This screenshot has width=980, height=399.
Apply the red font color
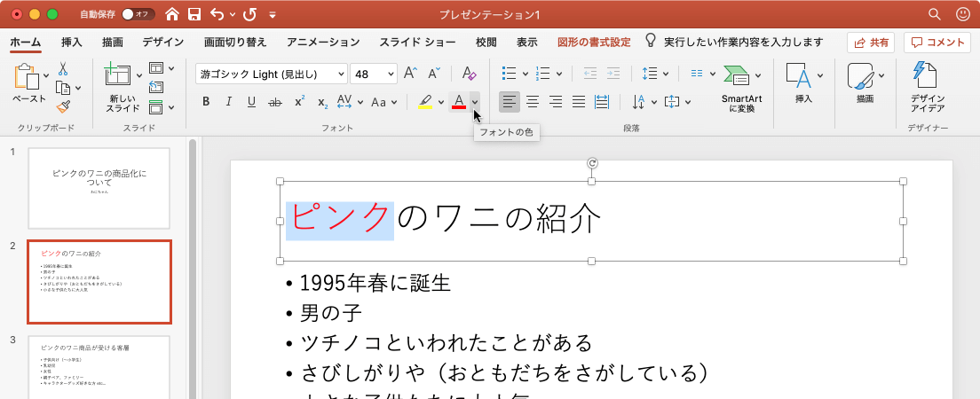point(459,102)
